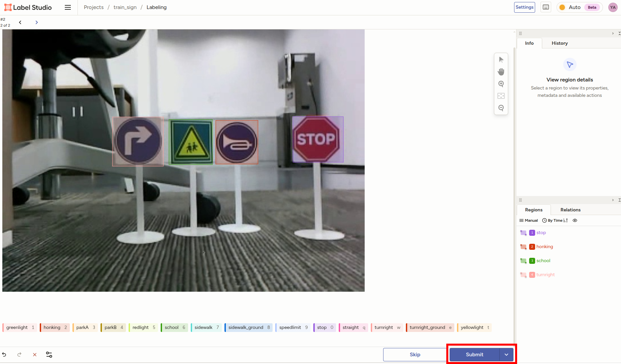This screenshot has width=621, height=364.
Task: Open the hamburger navigation menu
Action: (68, 7)
